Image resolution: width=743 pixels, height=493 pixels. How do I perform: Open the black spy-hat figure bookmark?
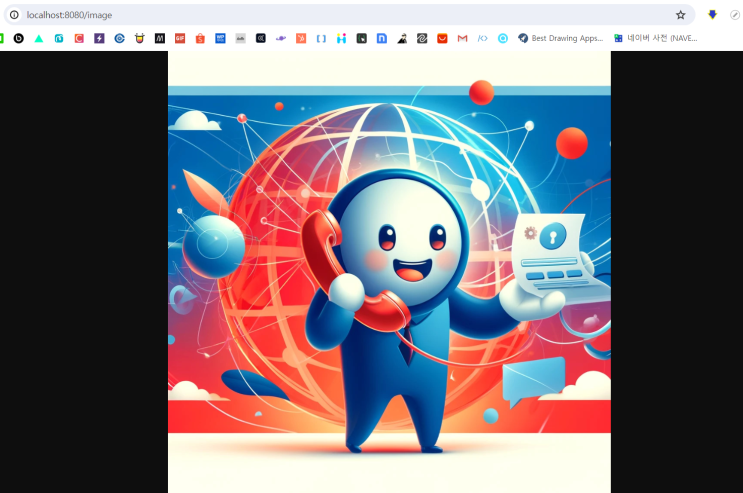(x=402, y=38)
